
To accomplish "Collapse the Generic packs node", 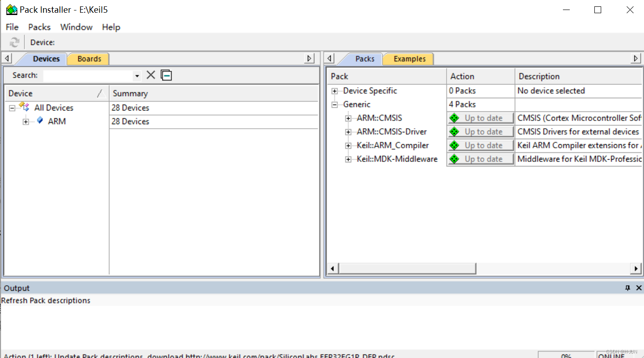I will [x=335, y=105].
